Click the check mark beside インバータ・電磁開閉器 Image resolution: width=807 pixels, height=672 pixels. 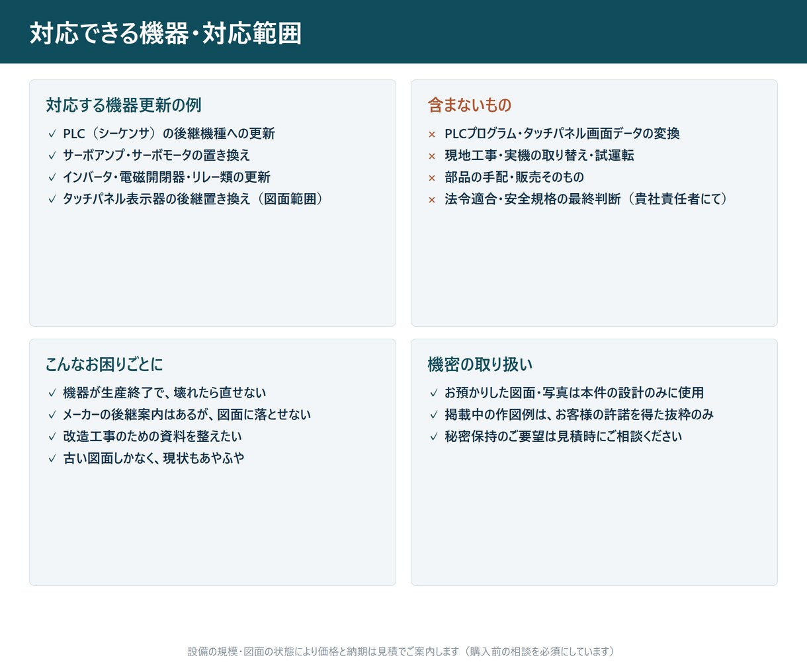pos(52,177)
